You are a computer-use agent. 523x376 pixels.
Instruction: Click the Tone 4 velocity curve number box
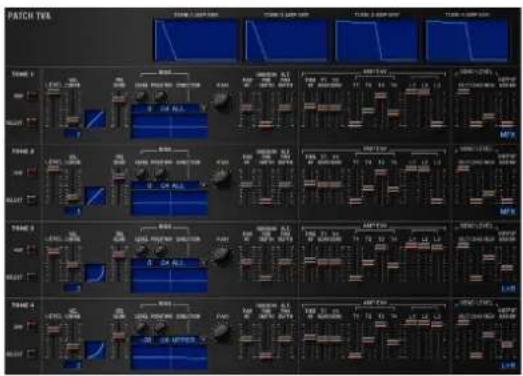(x=72, y=365)
